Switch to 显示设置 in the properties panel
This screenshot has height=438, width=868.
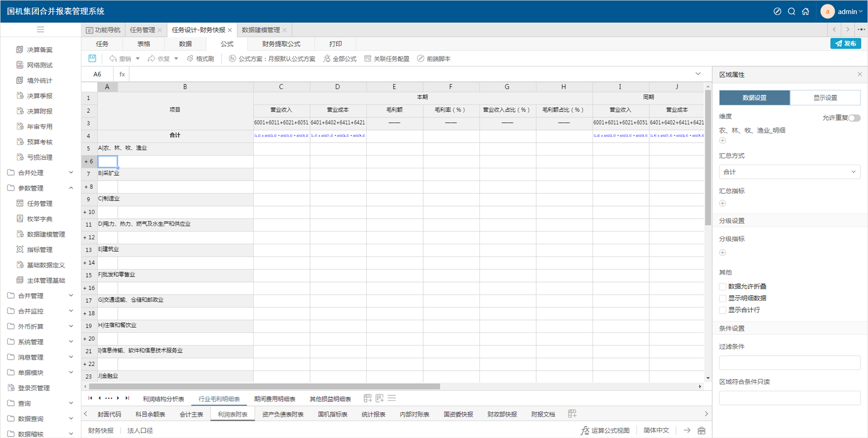825,98
